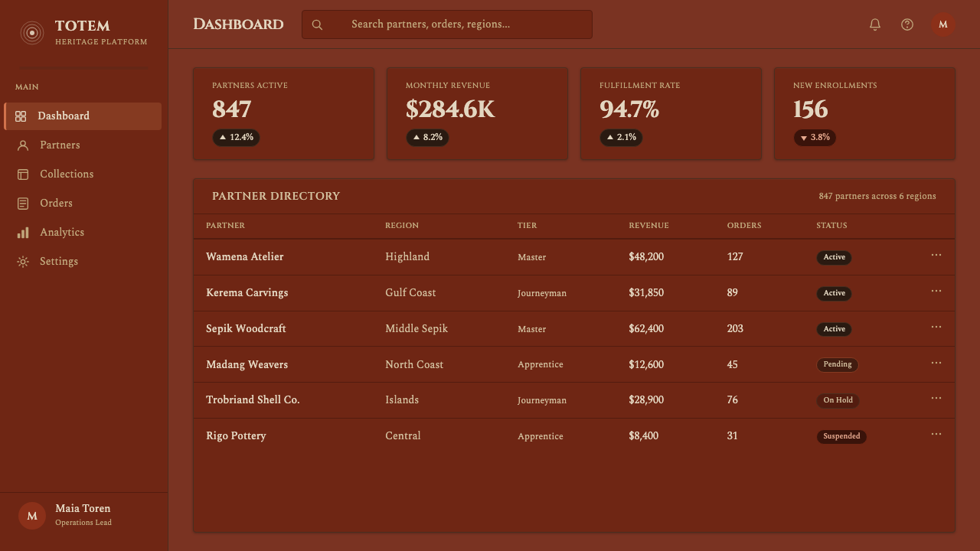The width and height of the screenshot is (980, 551).
Task: Open the notifications bell
Action: pyautogui.click(x=875, y=24)
